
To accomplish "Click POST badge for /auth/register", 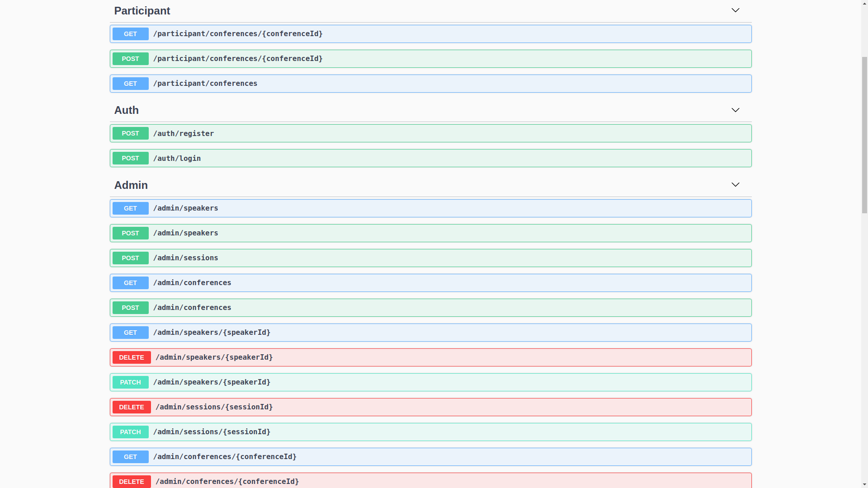I will coord(130,133).
